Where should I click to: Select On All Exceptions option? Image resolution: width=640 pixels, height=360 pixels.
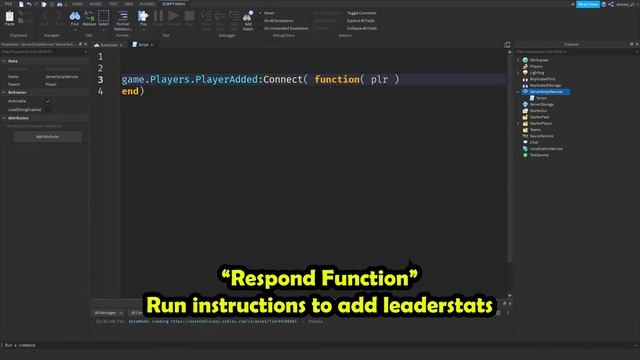[278, 21]
